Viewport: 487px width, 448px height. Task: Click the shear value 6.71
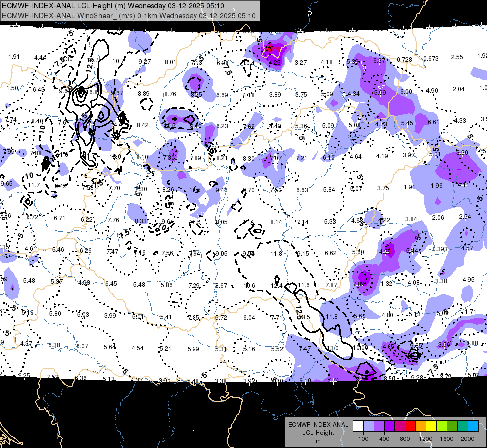click(59, 218)
